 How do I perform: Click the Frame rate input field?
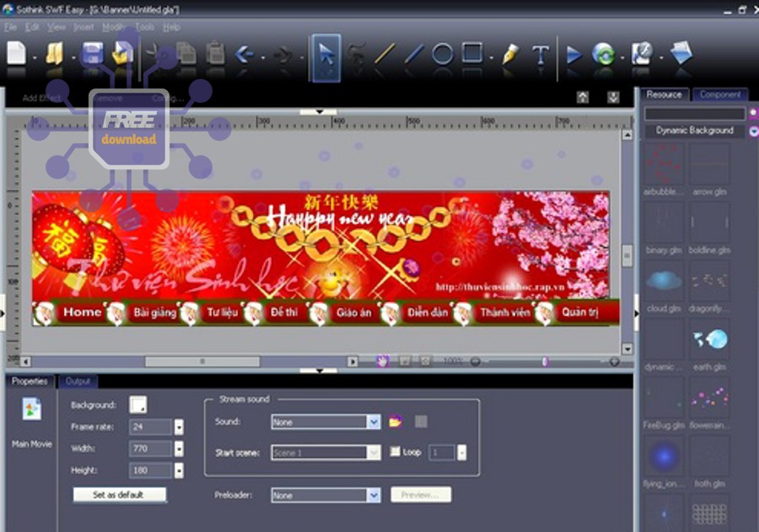coord(151,427)
